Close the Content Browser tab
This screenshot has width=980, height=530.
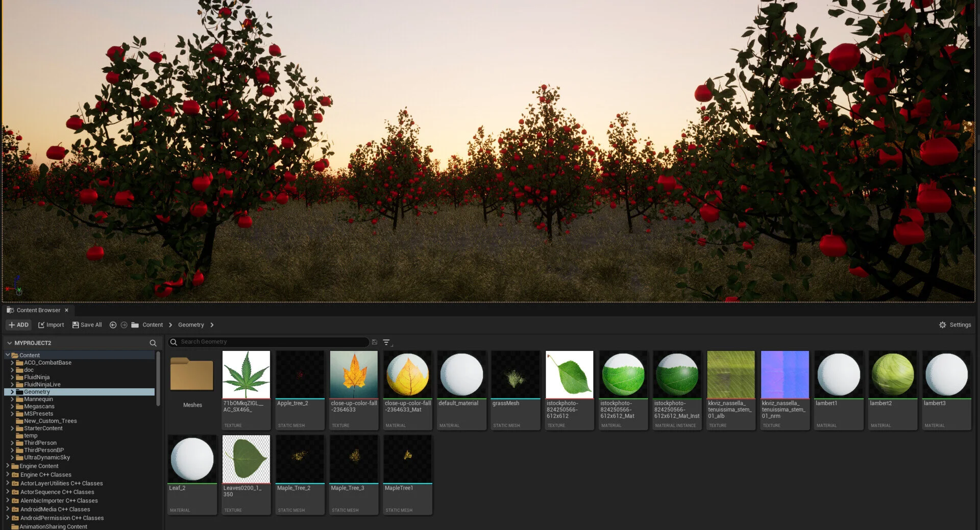(66, 310)
